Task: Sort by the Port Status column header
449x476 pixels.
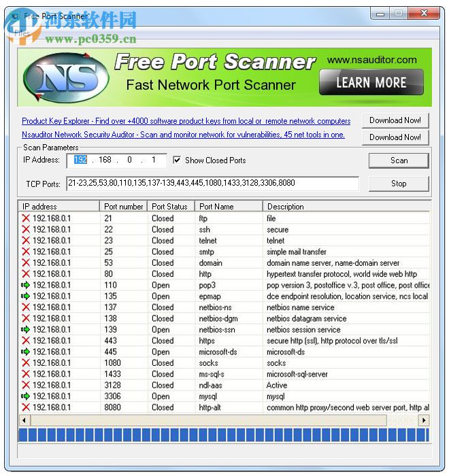Action: pyautogui.click(x=171, y=207)
